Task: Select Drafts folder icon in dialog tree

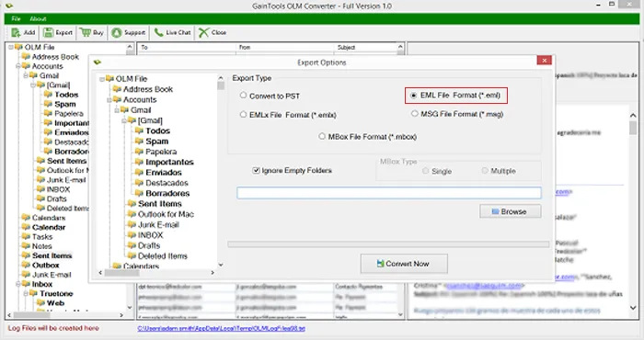Action: tap(132, 245)
